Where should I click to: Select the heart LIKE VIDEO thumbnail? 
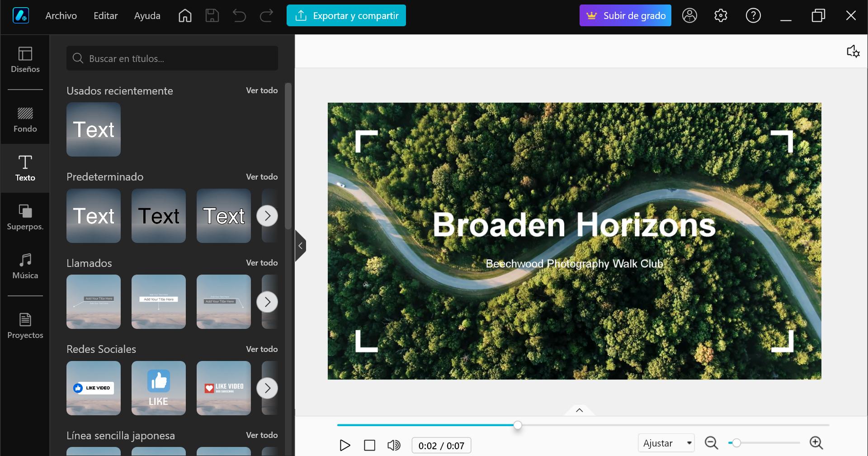point(224,388)
